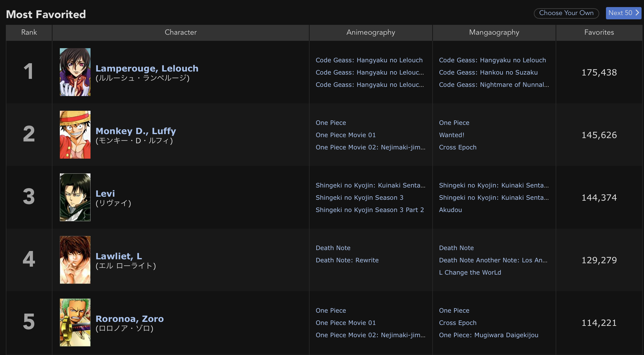The height and width of the screenshot is (355, 644).
Task: Open Lamperouge, Lelouch character page
Action: [147, 68]
